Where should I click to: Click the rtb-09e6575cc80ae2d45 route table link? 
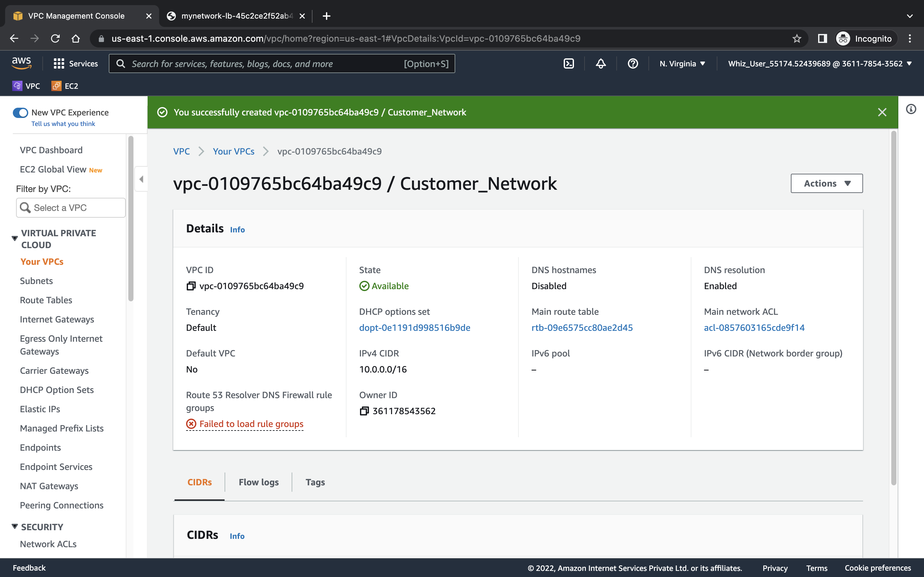tap(582, 327)
